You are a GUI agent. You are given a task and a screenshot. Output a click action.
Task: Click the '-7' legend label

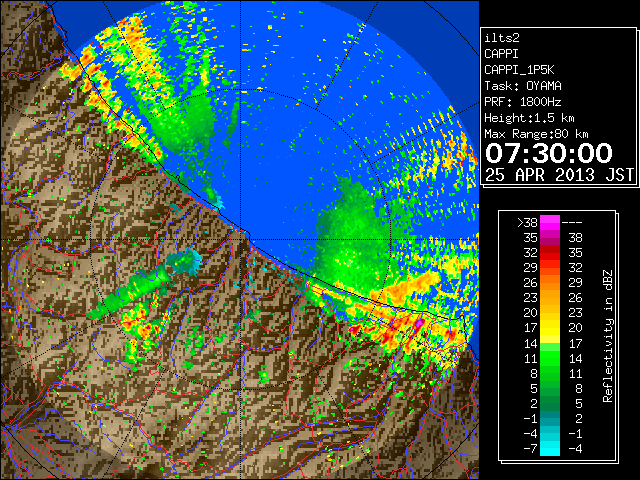pos(530,449)
